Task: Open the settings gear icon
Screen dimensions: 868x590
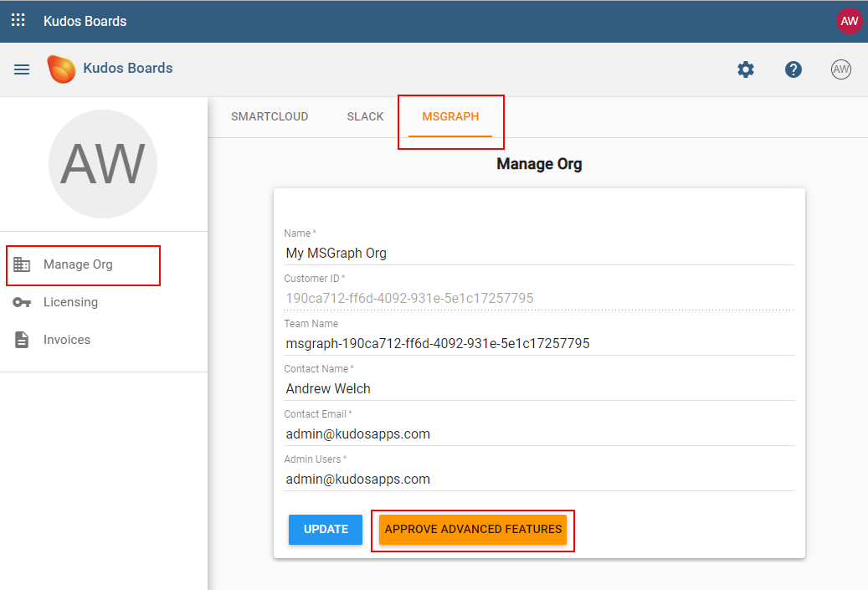Action: click(746, 69)
